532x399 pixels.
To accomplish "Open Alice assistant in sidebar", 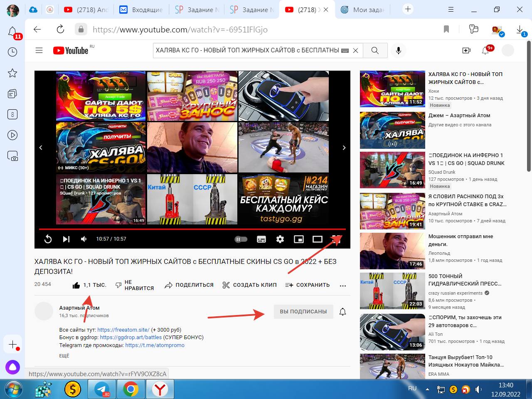I will 12,367.
